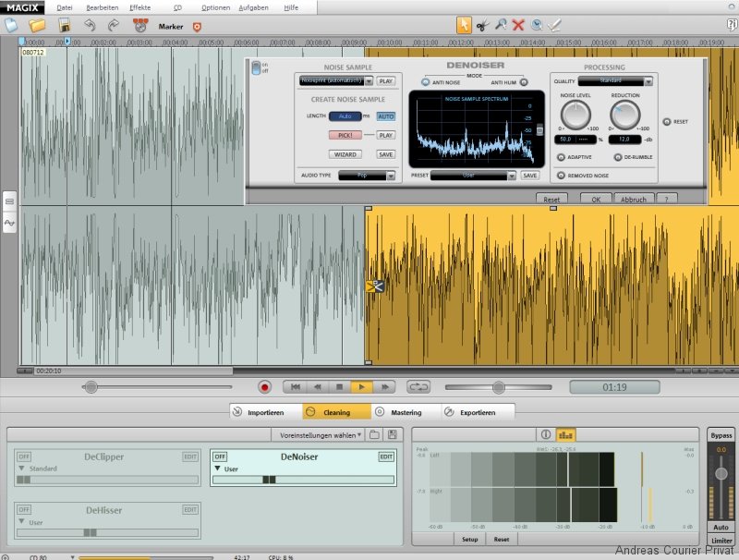Redo the last undone action
Screen dimensions: 739x560
114,25
